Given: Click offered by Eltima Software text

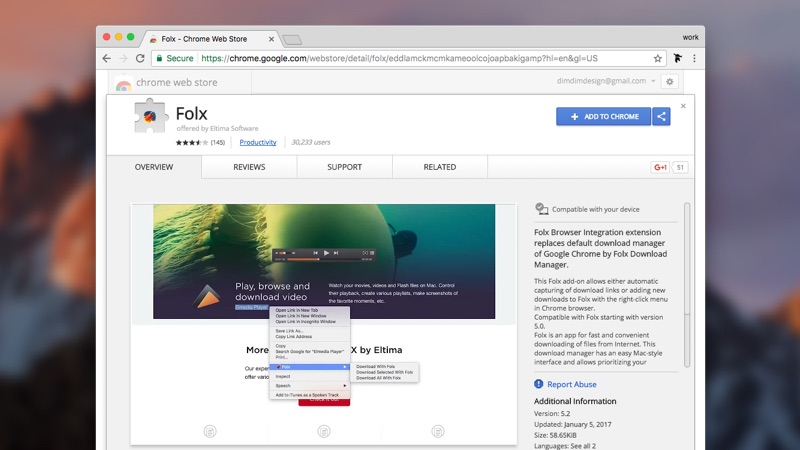Looking at the screenshot, I should [217, 128].
